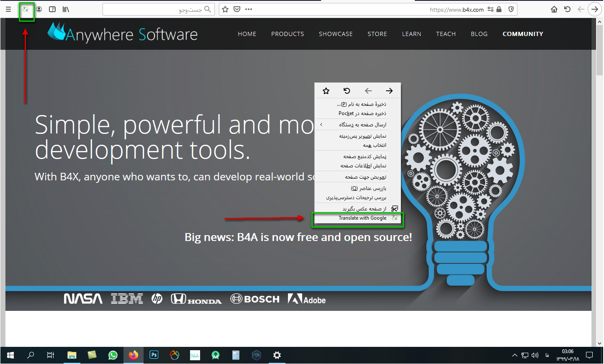Viewport: 604px width, 364px height.
Task: Click the Pocket shield icon beside the star
Action: tap(237, 9)
